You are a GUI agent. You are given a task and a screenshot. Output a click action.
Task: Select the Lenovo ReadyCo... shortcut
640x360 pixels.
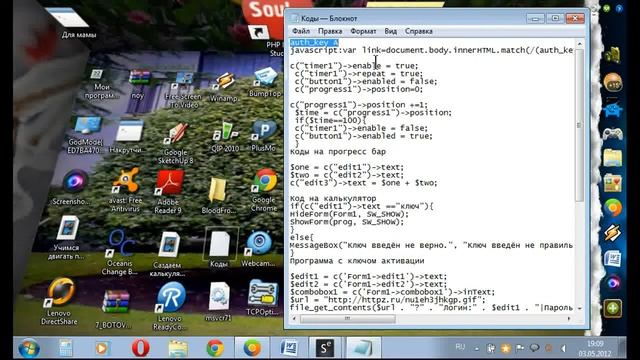point(170,306)
